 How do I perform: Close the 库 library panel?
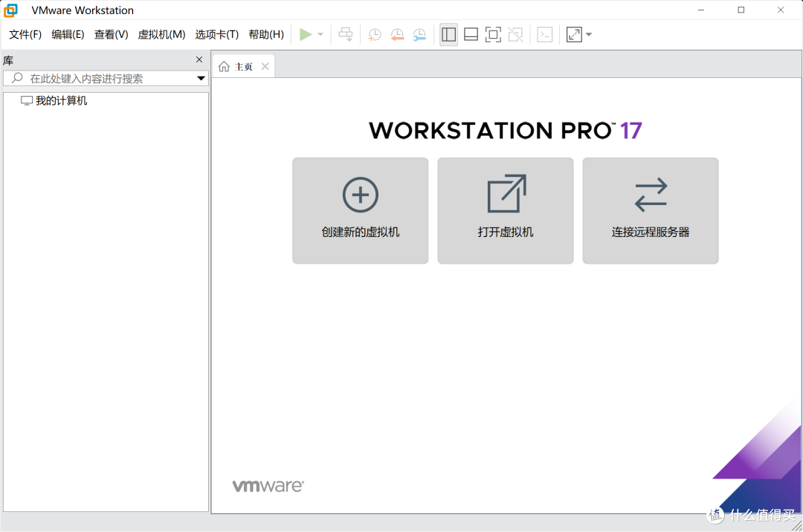199,59
